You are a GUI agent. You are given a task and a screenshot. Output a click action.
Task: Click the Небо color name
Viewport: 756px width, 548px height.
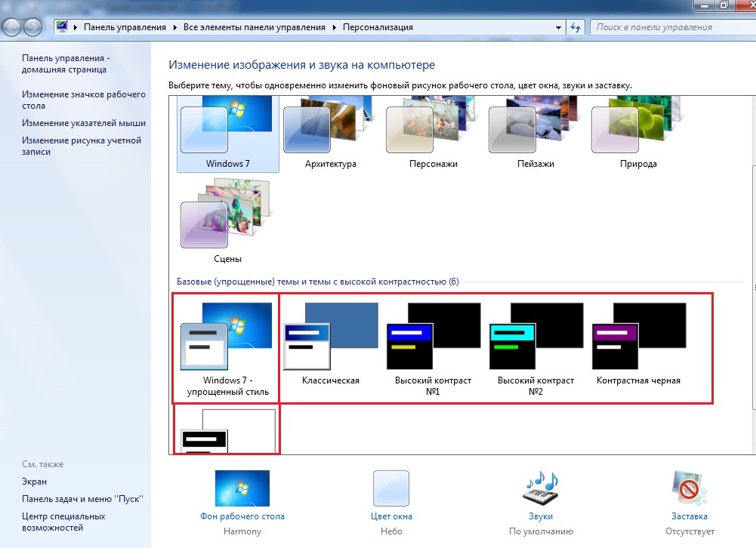pos(391,531)
